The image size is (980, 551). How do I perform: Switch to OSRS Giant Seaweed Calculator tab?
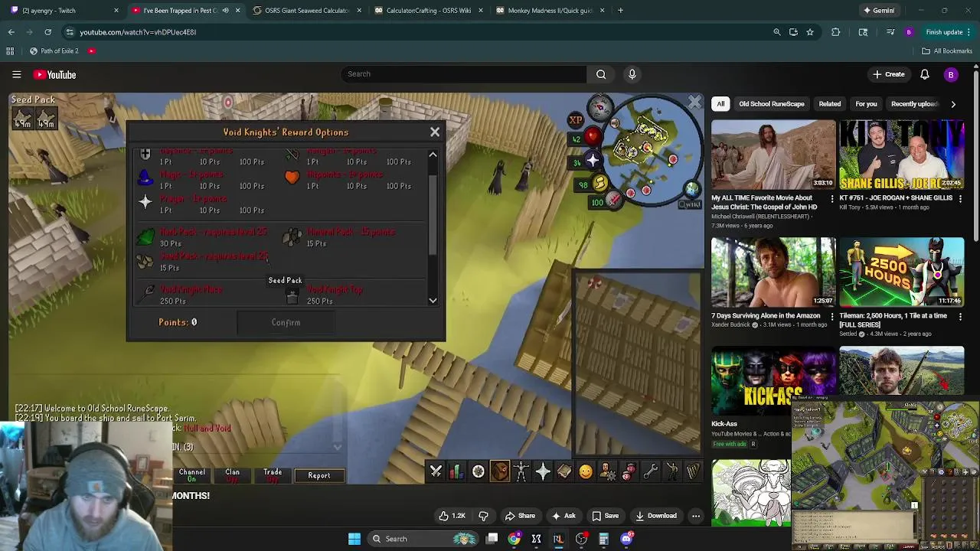click(x=306, y=11)
